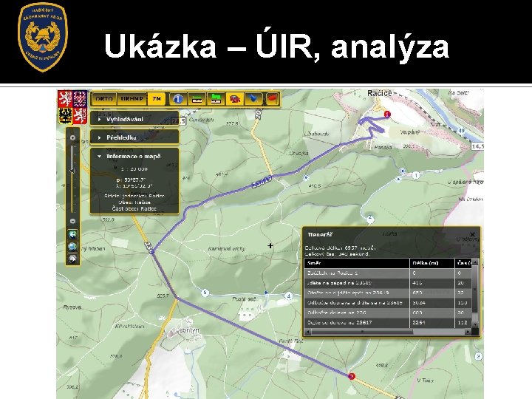Click the itinerary vertical scroll down arrow
Image resolution: width=532 pixels, height=399 pixels.
point(475,324)
